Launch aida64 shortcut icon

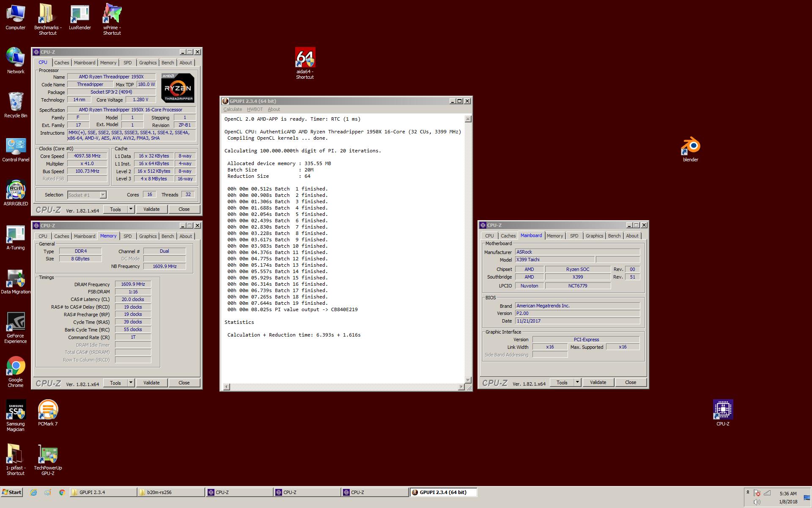[x=305, y=63]
